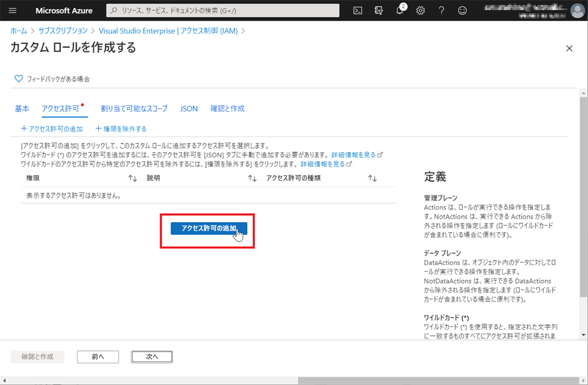This screenshot has width=588, height=385.
Task: Open the feedback smiley icon
Action: pyautogui.click(x=462, y=11)
